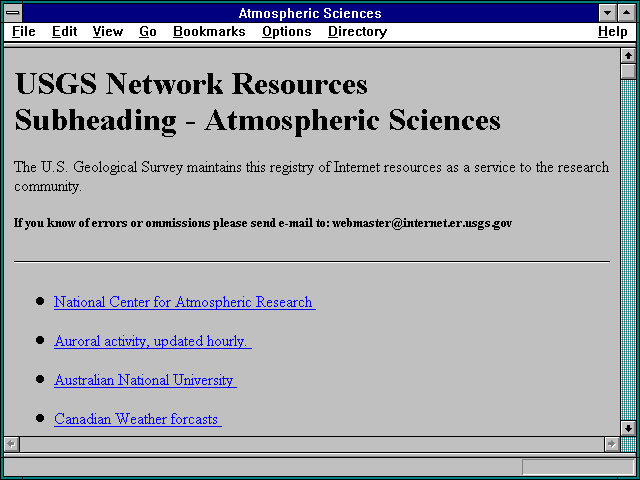
Task: Click the webmaster@internet.er.usgs.gov email text
Action: point(422,223)
